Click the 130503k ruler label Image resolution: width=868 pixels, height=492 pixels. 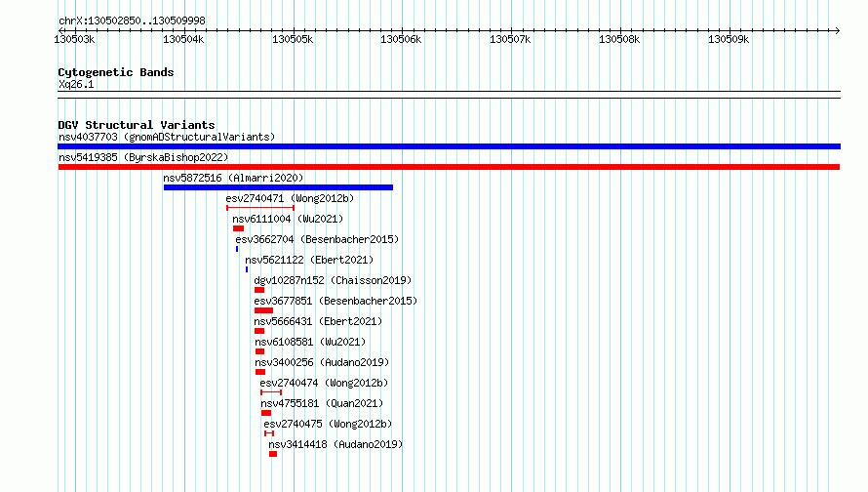[x=74, y=39]
